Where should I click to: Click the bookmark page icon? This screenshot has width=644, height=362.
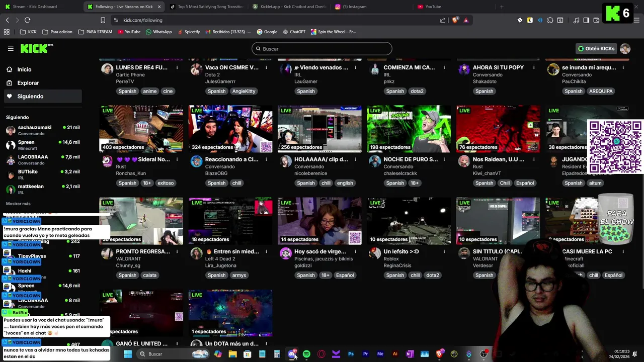point(103,20)
